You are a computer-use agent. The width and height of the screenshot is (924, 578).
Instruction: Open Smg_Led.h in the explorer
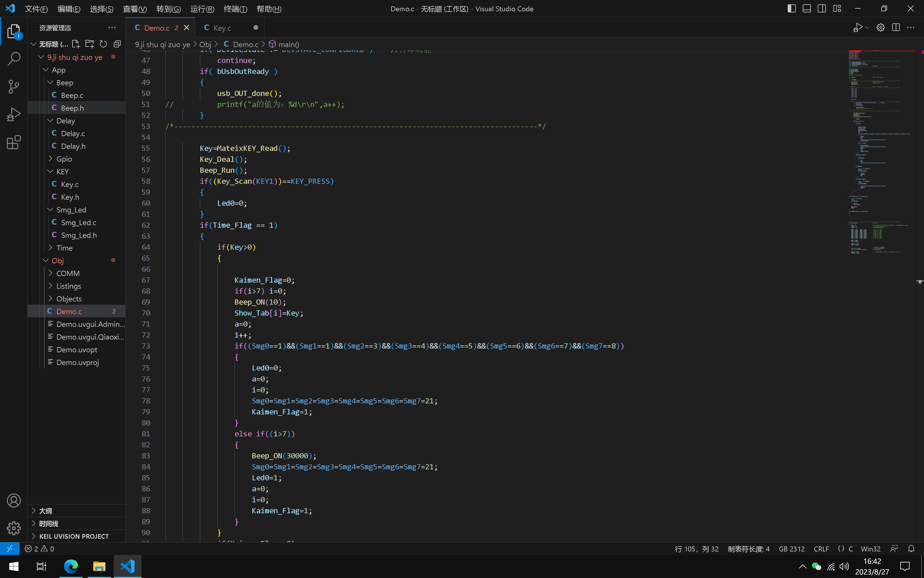76,235
